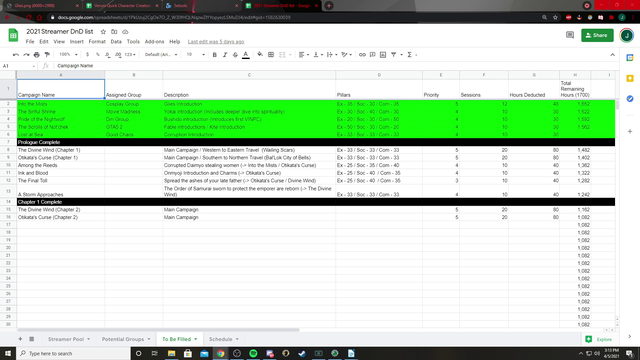Viewport: 640px width, 360px height.
Task: Activate the paint format tool
Action: point(47,55)
